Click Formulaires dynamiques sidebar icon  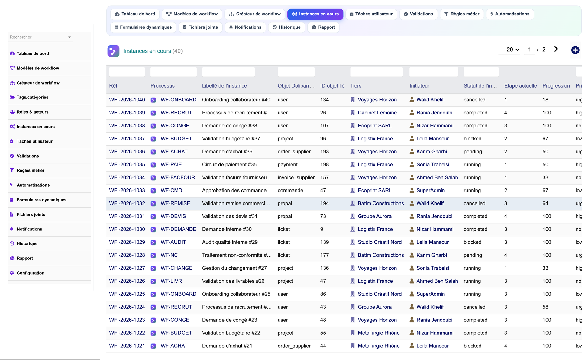[11, 200]
